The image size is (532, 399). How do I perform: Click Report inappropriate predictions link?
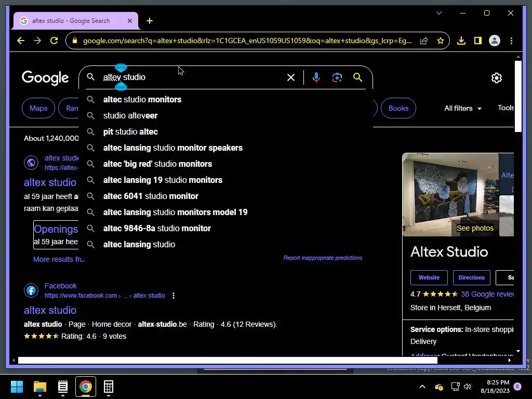[x=323, y=258]
